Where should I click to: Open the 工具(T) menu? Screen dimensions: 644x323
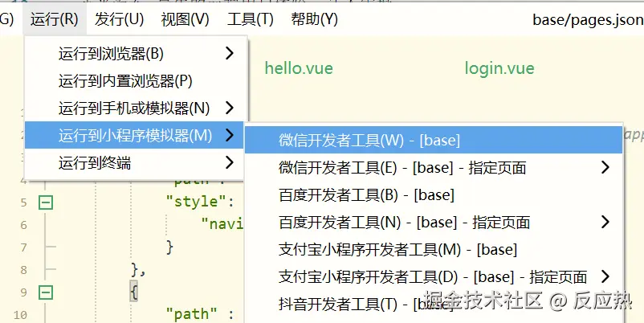250,19
